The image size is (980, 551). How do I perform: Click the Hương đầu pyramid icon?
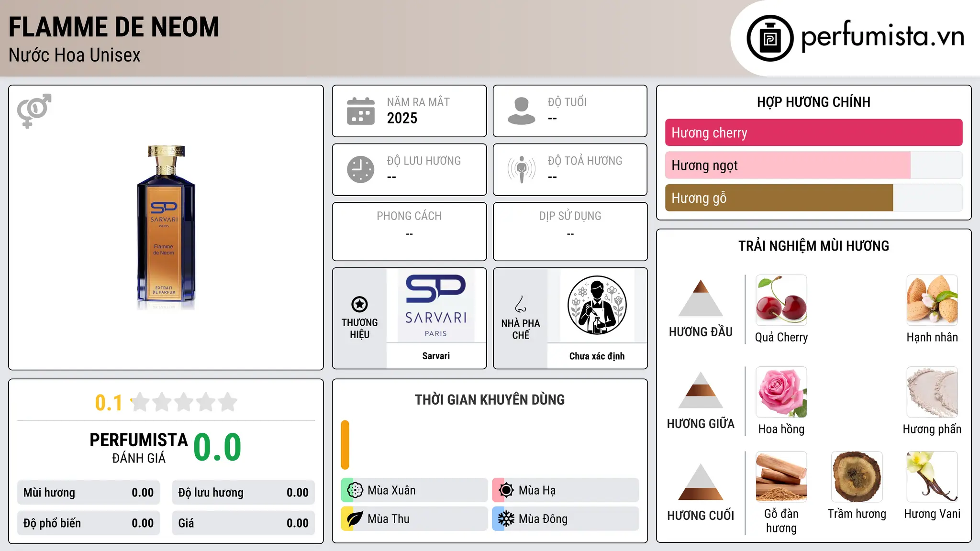point(701,298)
